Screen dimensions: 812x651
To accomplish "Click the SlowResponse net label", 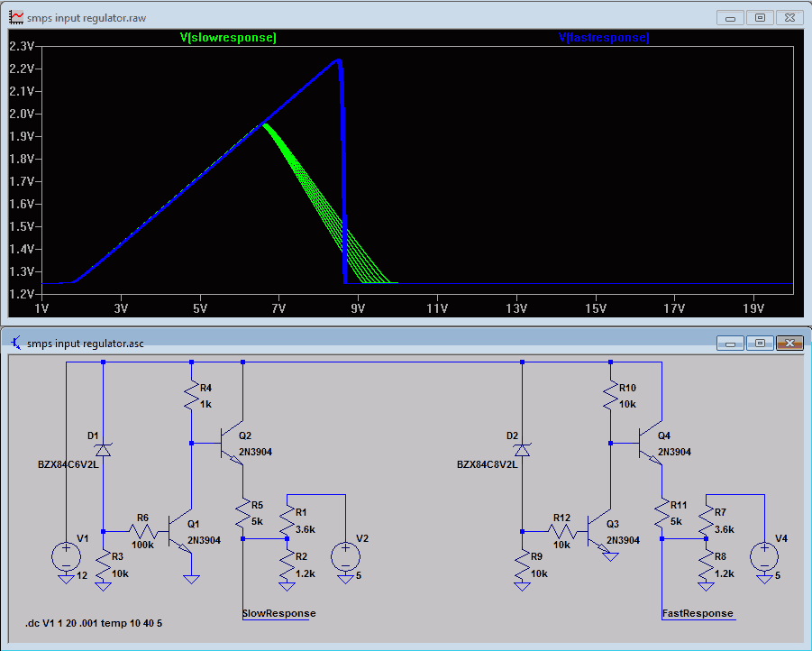I will pyautogui.click(x=279, y=613).
